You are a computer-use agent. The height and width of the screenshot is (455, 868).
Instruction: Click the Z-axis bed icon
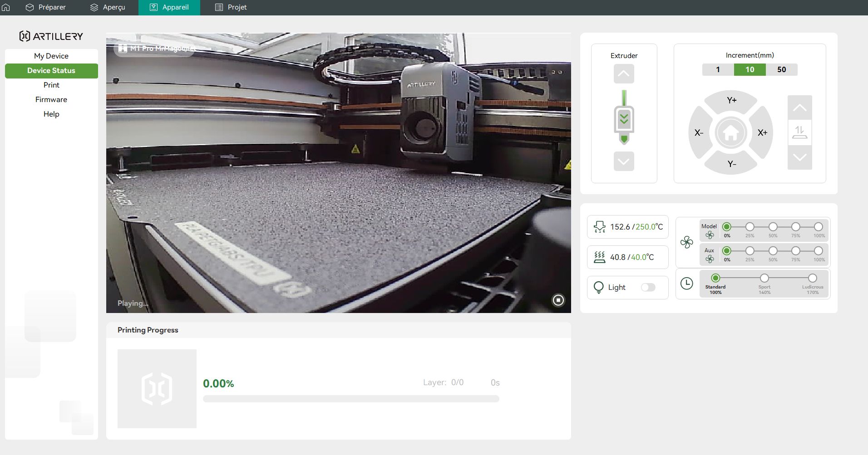click(799, 132)
